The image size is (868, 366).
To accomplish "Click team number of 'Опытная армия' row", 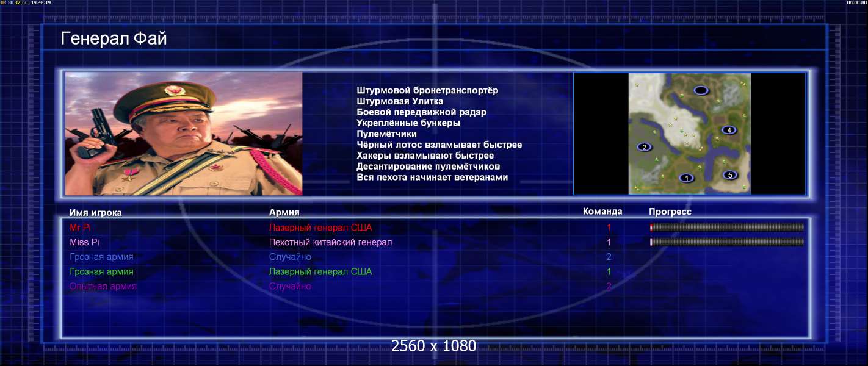I will pyautogui.click(x=609, y=286).
